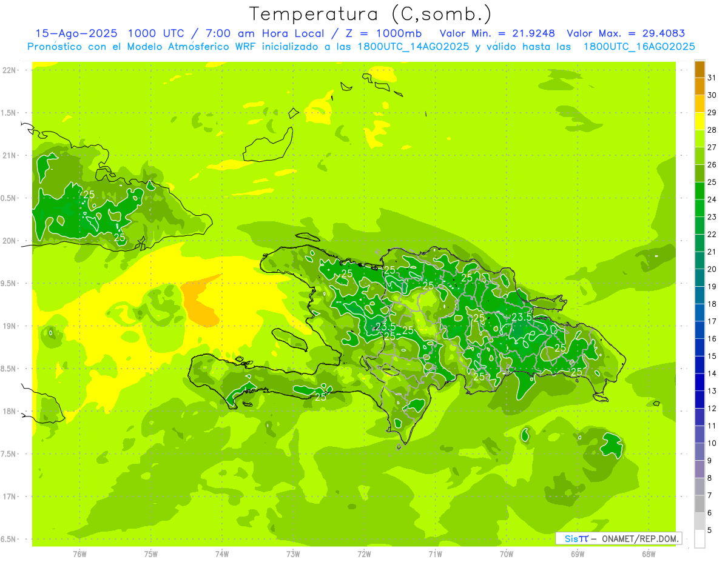Pick the green colorbar swatch between 24 and 25

699,191
